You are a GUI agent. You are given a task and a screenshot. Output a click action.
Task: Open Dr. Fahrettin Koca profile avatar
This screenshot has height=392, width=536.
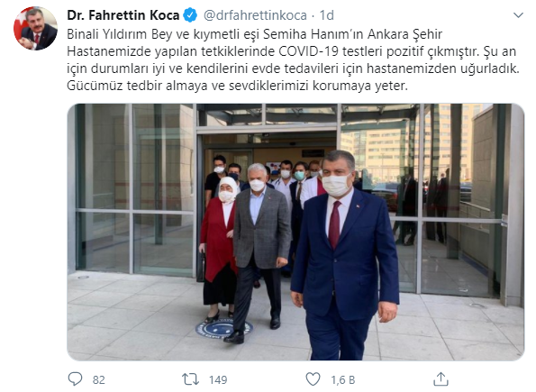[35, 29]
